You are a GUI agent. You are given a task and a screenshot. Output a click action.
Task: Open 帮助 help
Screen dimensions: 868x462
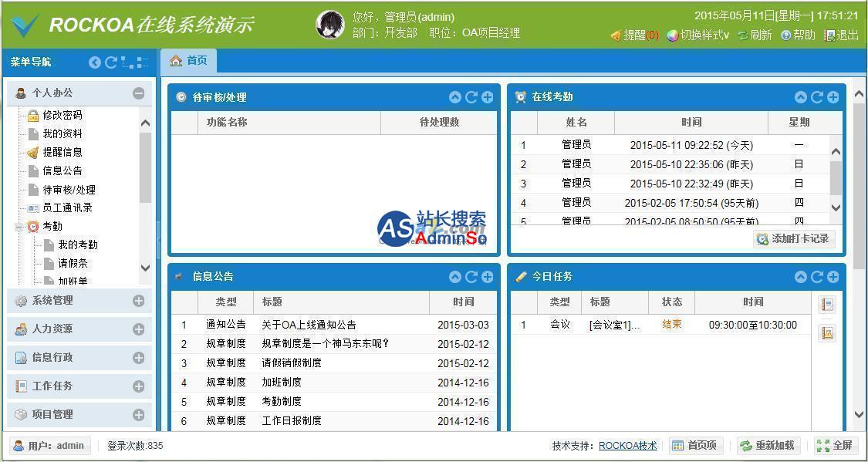[799, 35]
